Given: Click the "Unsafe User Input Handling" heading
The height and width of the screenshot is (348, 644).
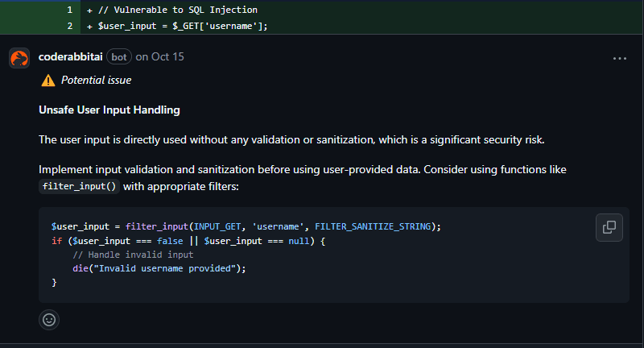Looking at the screenshot, I should [109, 110].
